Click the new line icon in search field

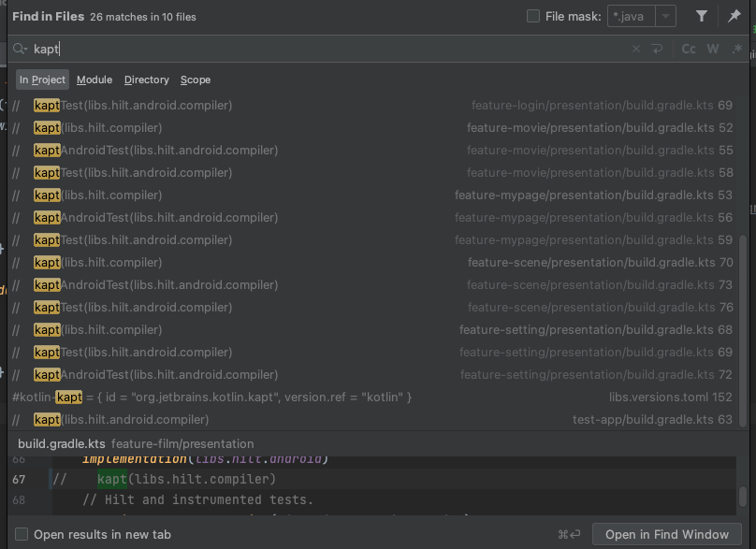coord(658,49)
